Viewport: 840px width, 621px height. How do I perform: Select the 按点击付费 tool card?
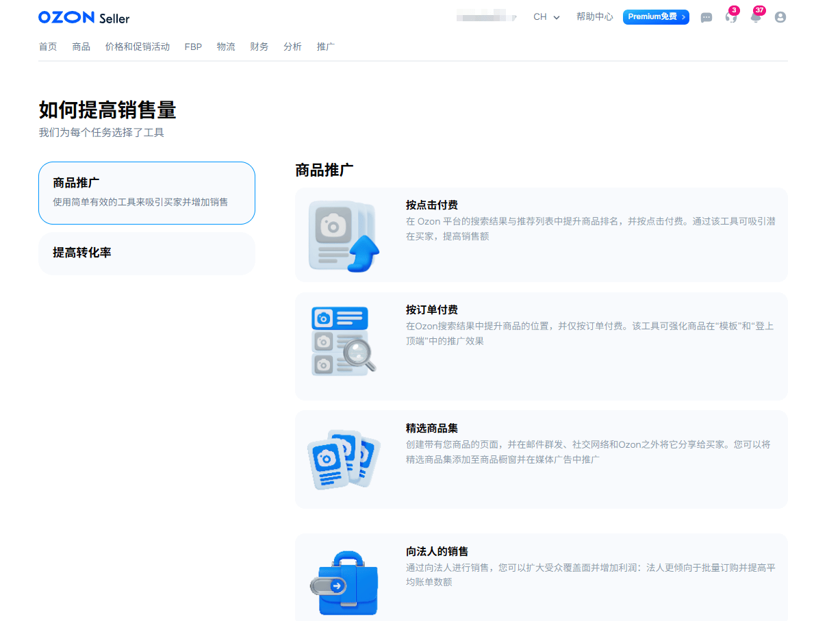point(541,234)
